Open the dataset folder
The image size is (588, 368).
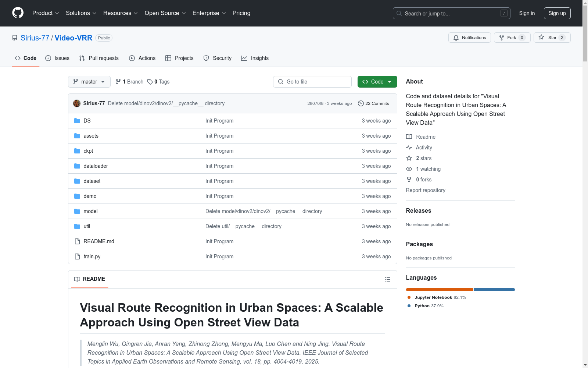[x=92, y=181]
